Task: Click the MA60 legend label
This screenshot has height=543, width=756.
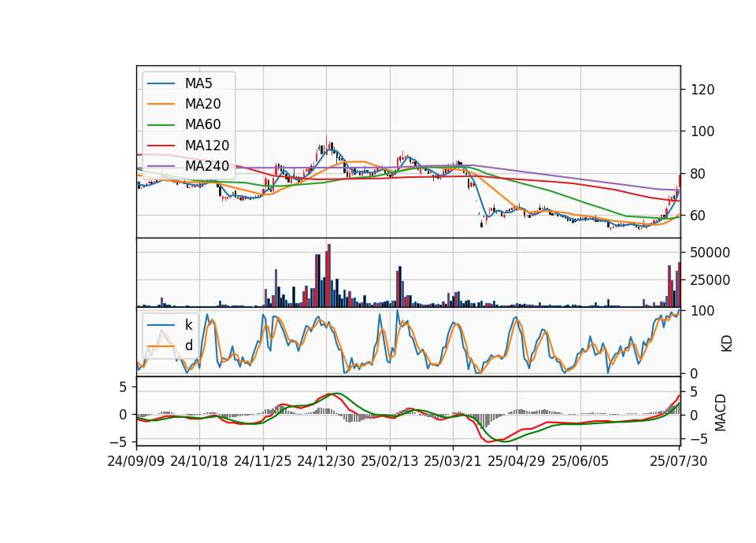Action: pyautogui.click(x=202, y=125)
